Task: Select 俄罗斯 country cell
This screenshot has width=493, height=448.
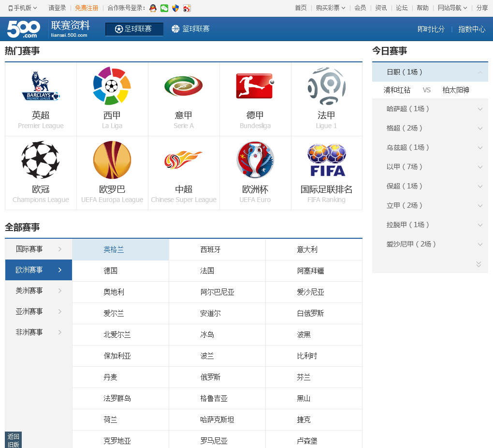Action: click(217, 377)
